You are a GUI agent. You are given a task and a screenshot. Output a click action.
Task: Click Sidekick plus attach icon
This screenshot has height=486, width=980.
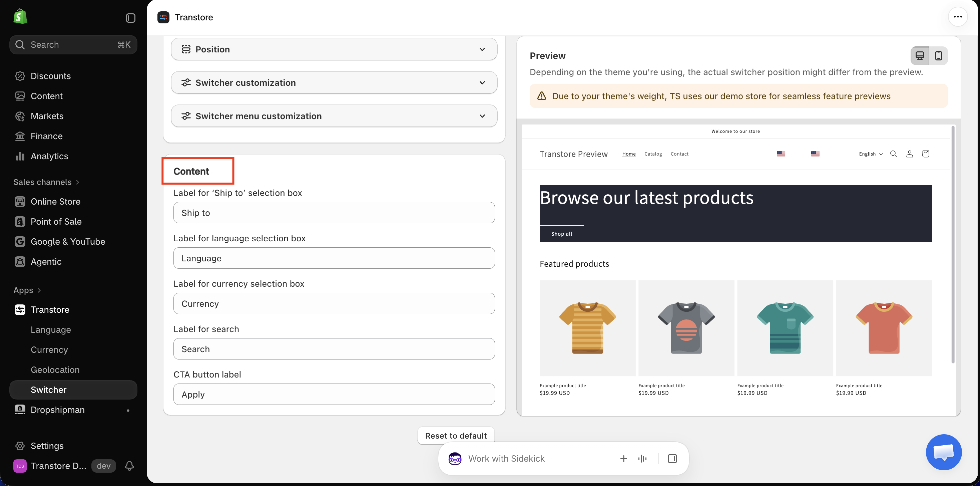(x=623, y=459)
